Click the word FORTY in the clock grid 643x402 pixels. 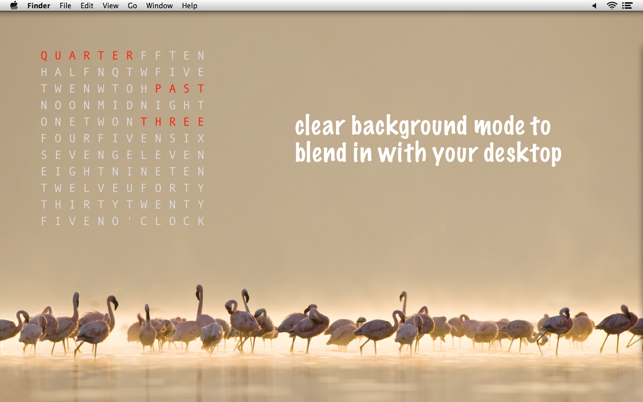pos(172,188)
